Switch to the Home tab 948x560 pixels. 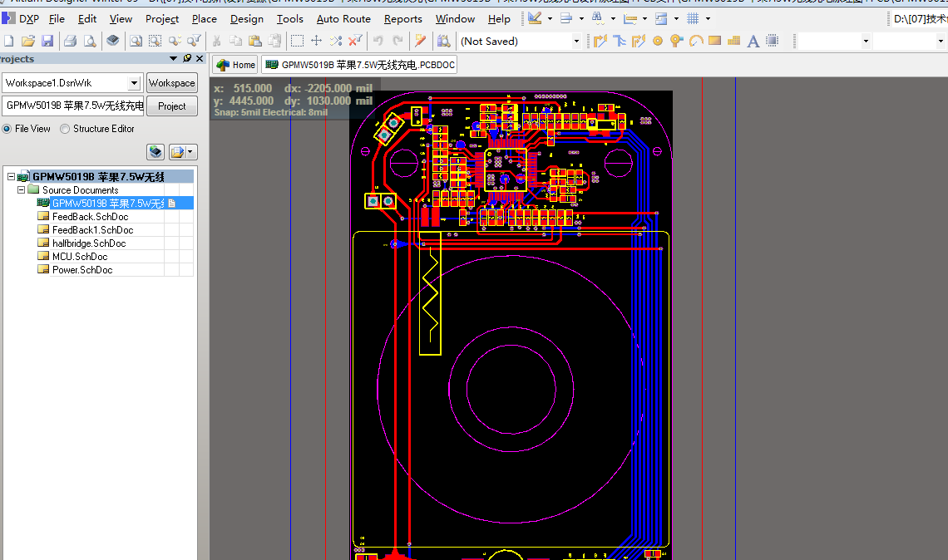[x=236, y=65]
